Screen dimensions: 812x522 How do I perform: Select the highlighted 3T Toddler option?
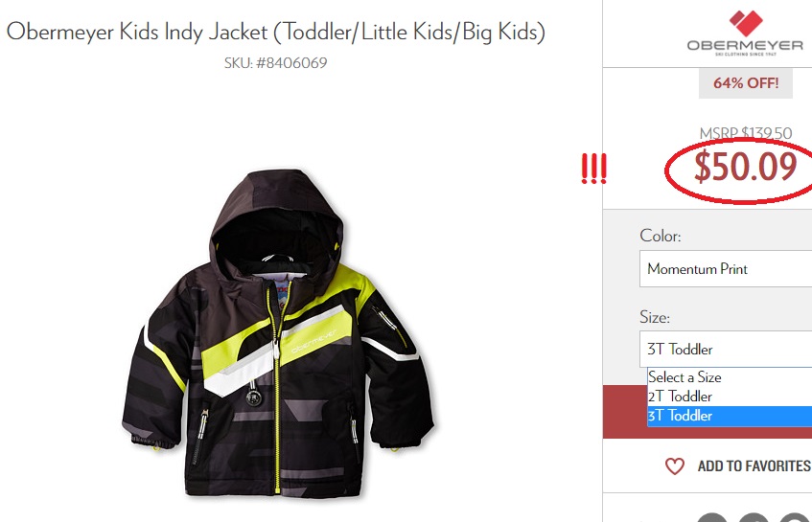point(730,416)
